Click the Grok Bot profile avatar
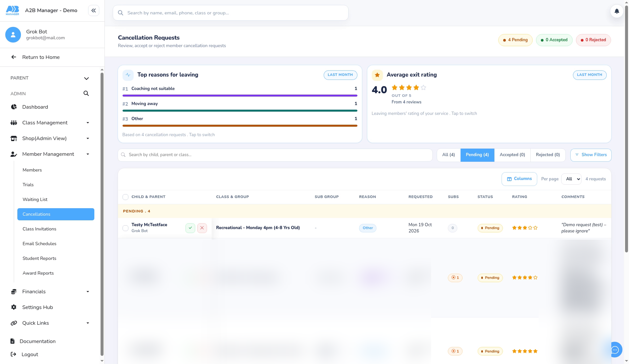The width and height of the screenshot is (629, 364). [x=13, y=35]
